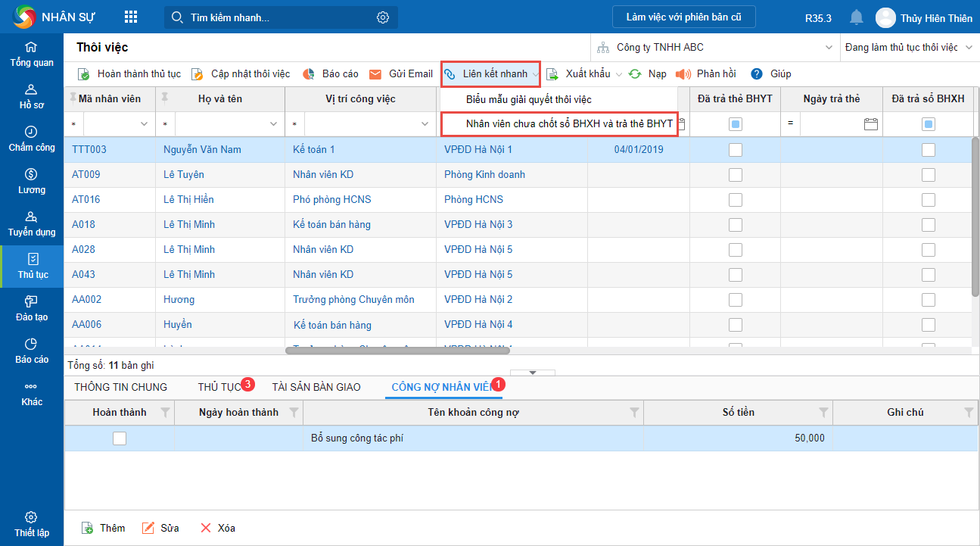Open the app grid launcher icon
The width and height of the screenshot is (980, 546).
point(131,17)
